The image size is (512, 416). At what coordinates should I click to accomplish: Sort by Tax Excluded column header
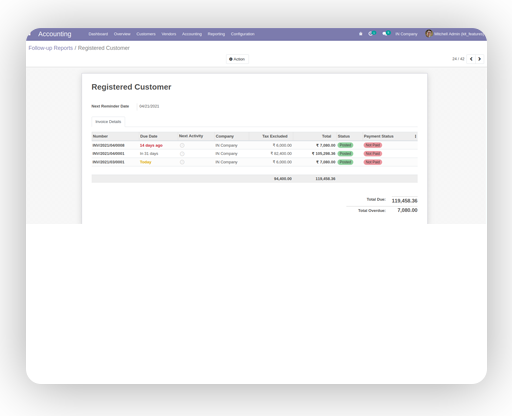coord(275,136)
